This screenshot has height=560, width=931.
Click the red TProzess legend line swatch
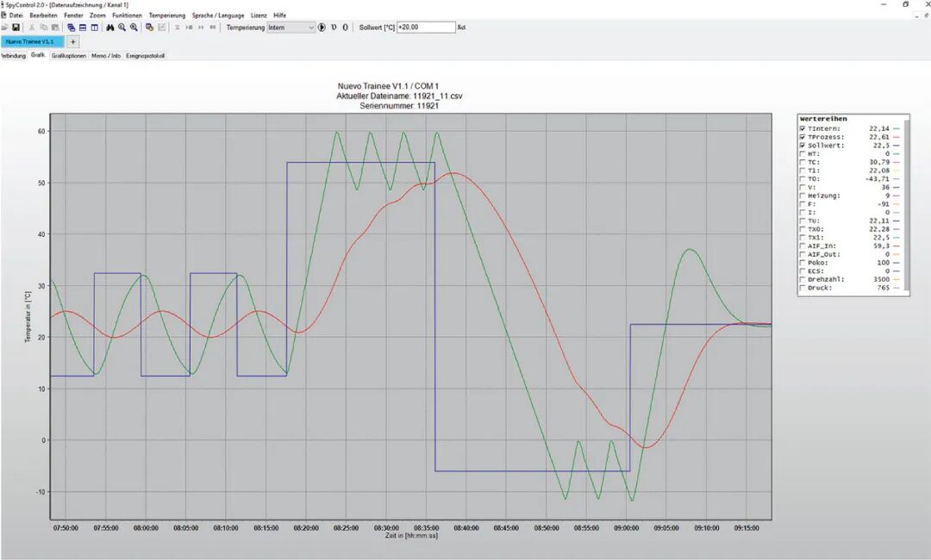click(896, 137)
